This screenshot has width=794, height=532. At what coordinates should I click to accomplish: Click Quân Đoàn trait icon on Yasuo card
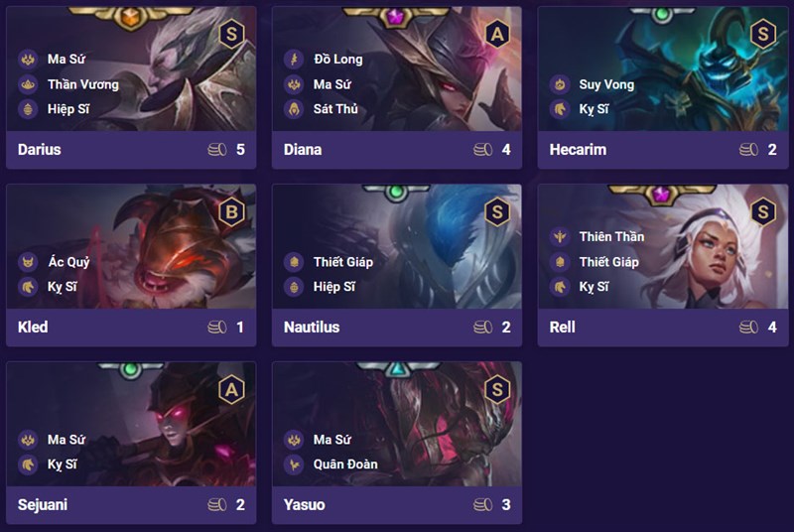coord(293,465)
